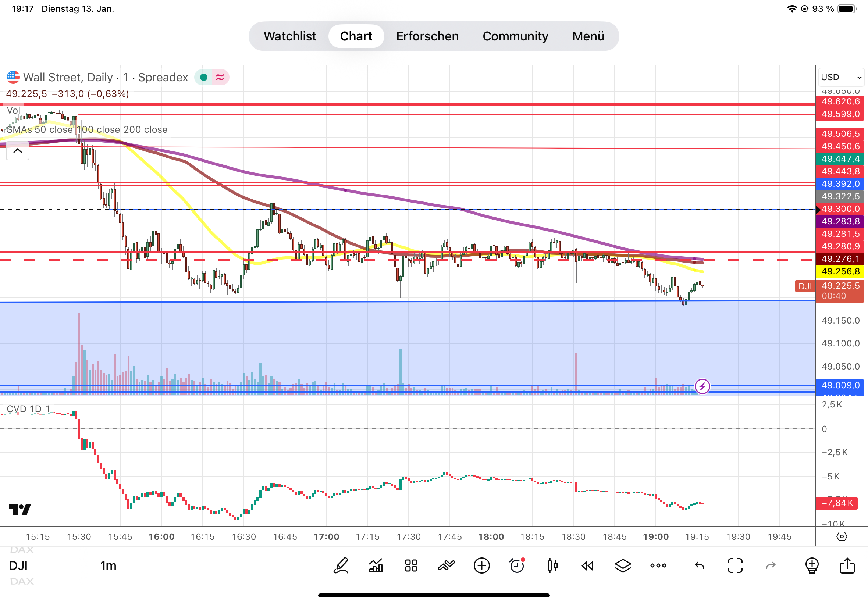Open the 1m timeframe selector

108,565
